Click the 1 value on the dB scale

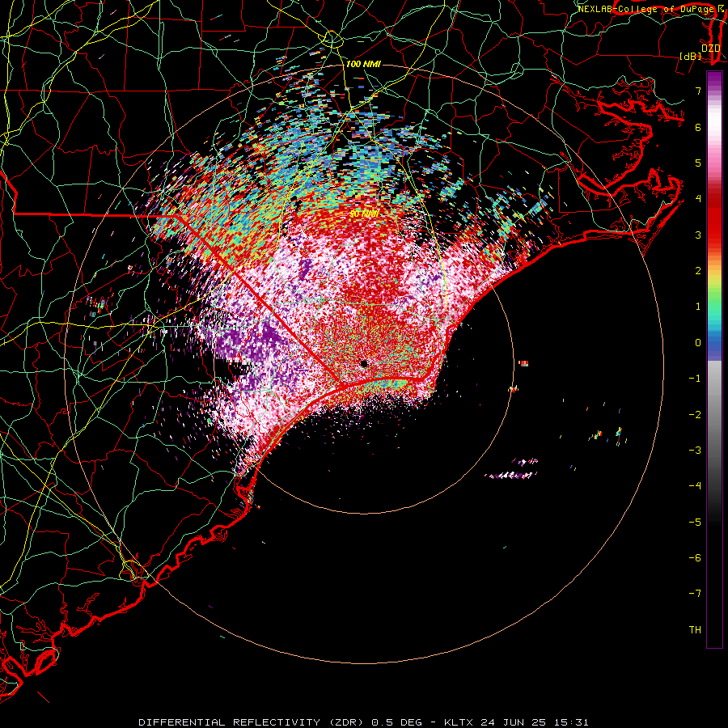[698, 307]
